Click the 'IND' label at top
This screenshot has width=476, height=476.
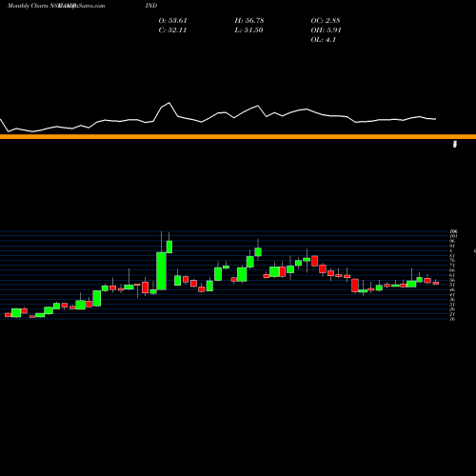pos(151,6)
